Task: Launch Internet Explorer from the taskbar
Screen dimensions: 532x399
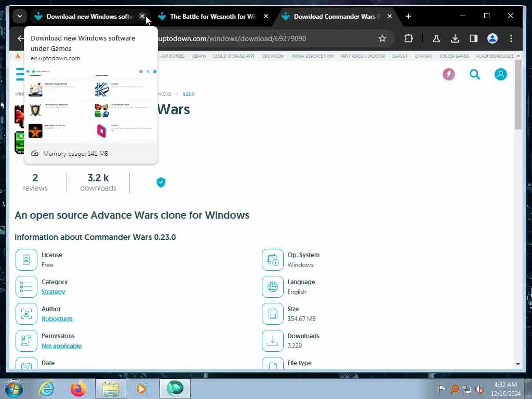Action: click(x=46, y=389)
